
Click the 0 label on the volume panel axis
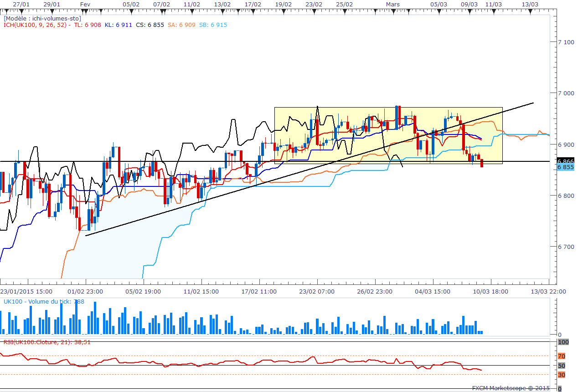560,335
